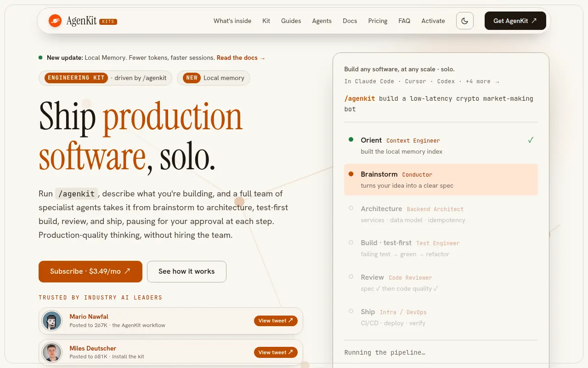Click the AgenKit planet logo icon

click(x=55, y=21)
